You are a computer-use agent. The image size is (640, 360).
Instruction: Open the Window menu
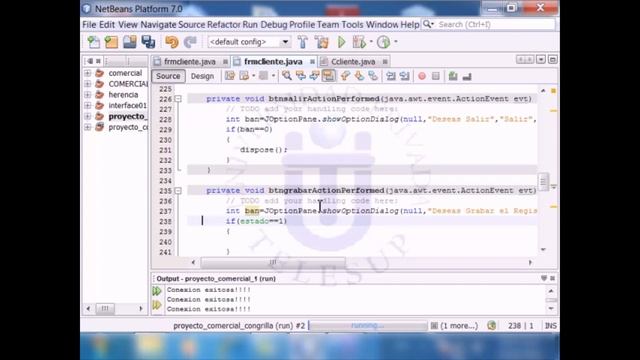pos(382,25)
